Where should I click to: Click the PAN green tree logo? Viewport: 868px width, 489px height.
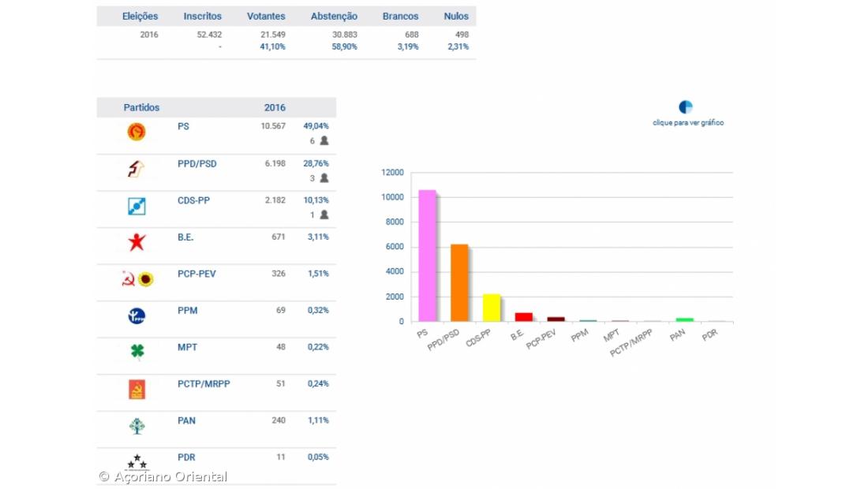[137, 426]
